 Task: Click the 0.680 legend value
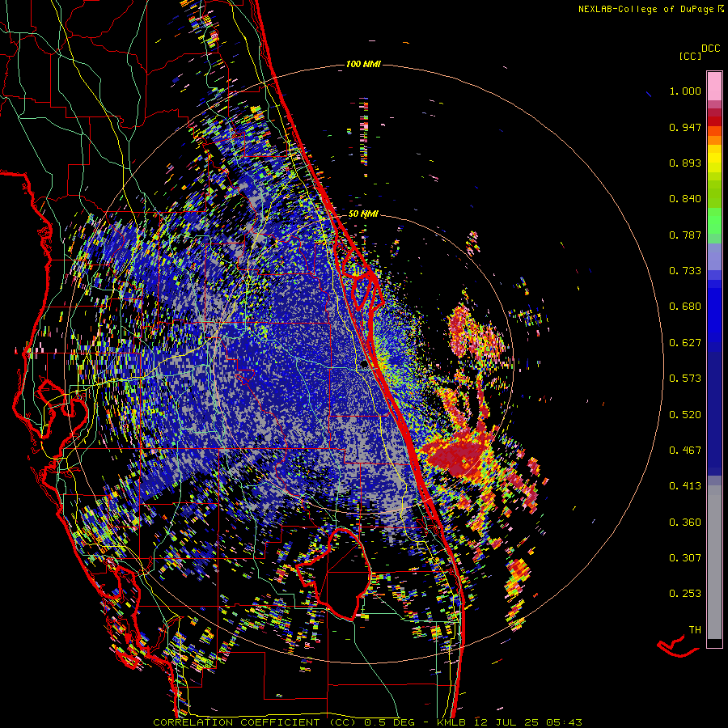[x=685, y=307]
